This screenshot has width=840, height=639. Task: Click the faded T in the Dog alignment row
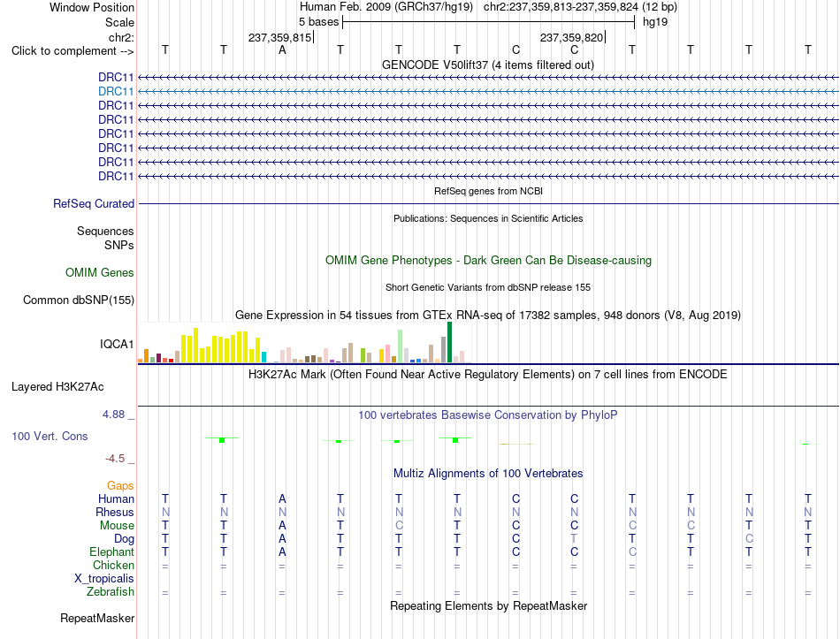[574, 539]
